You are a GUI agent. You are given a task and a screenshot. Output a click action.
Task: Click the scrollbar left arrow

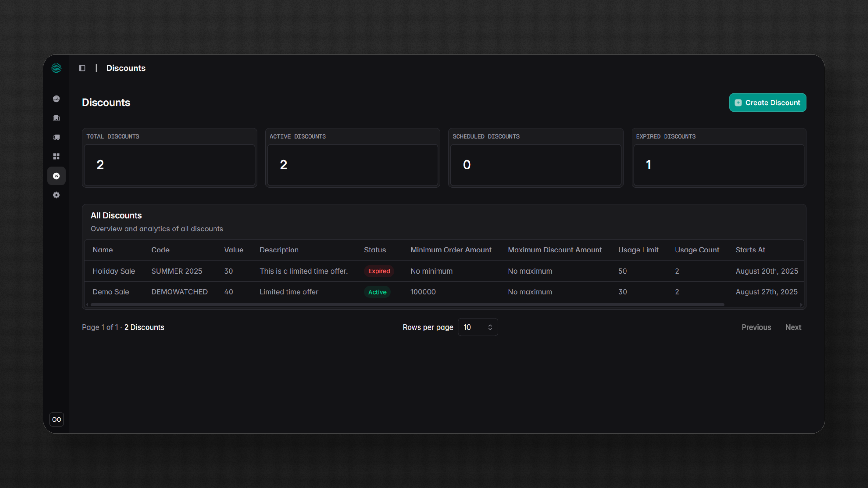tap(87, 304)
